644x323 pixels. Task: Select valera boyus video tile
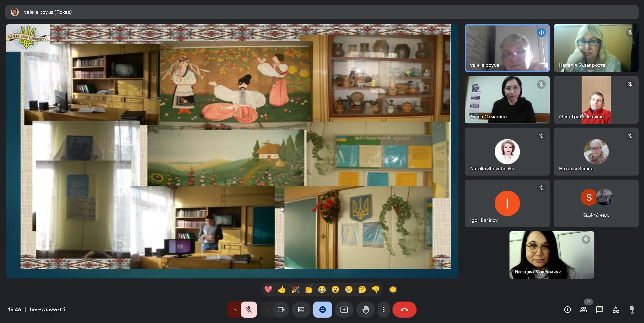point(507,48)
